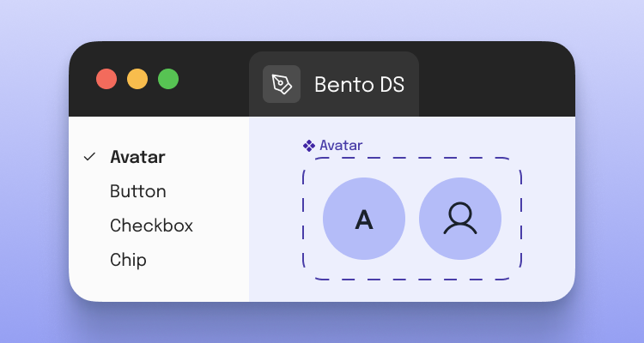The height and width of the screenshot is (343, 644).
Task: Select the user silhouette avatar variant
Action: coord(460,219)
